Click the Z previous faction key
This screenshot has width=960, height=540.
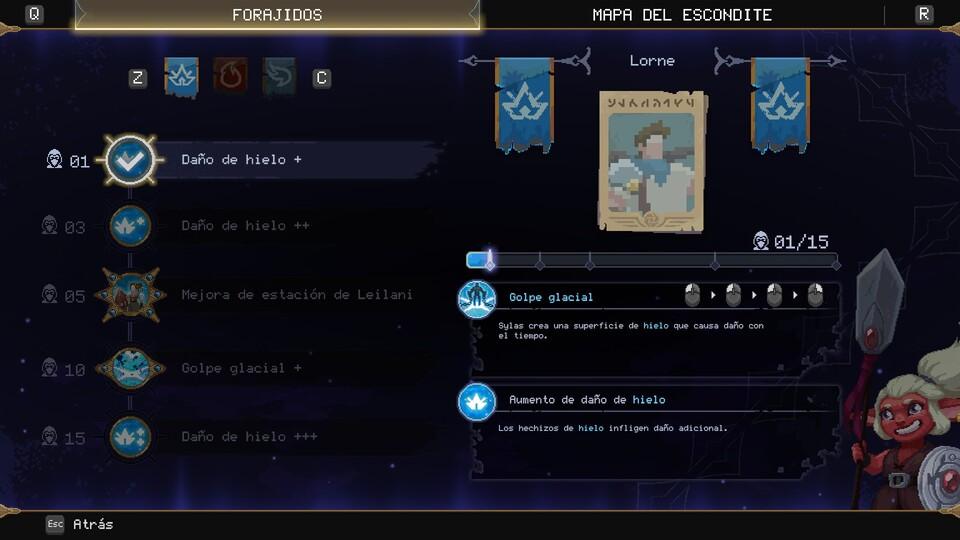[x=138, y=78]
